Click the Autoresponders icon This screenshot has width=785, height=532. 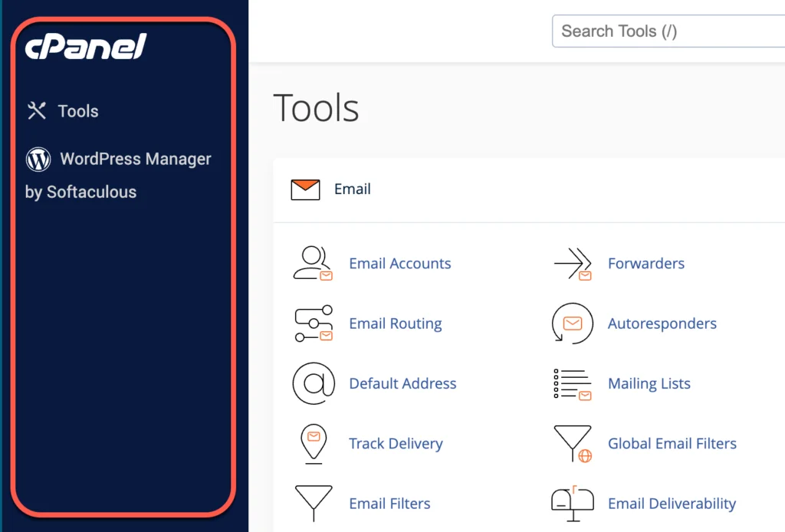572,323
